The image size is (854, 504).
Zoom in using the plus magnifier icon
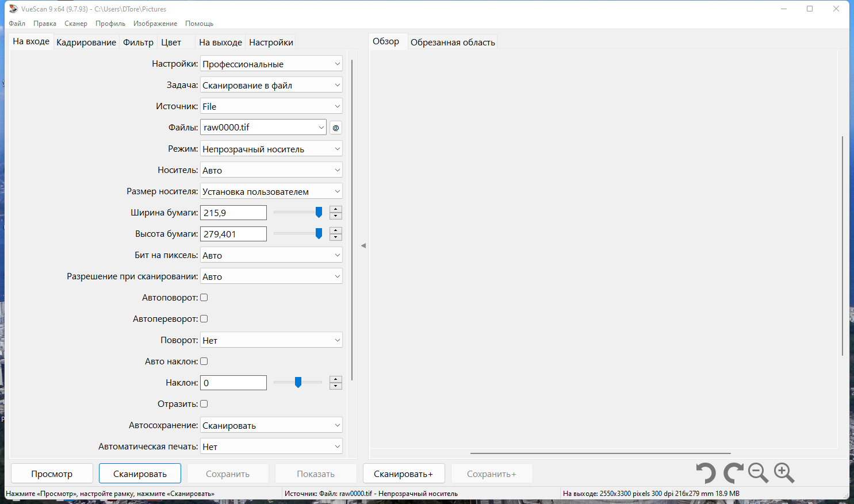(784, 474)
